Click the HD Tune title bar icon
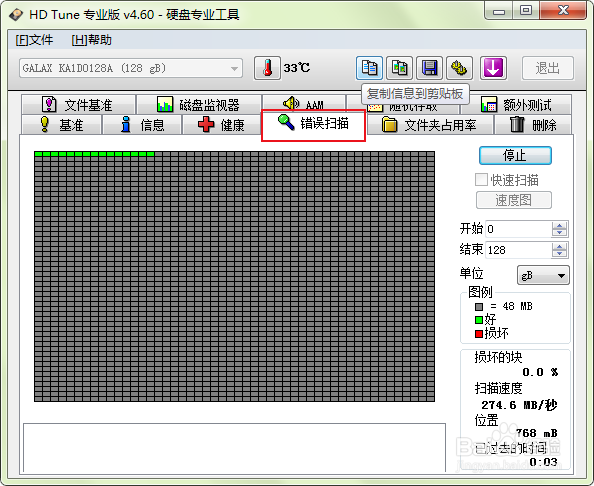Image resolution: width=594 pixels, height=486 pixels. [x=16, y=15]
